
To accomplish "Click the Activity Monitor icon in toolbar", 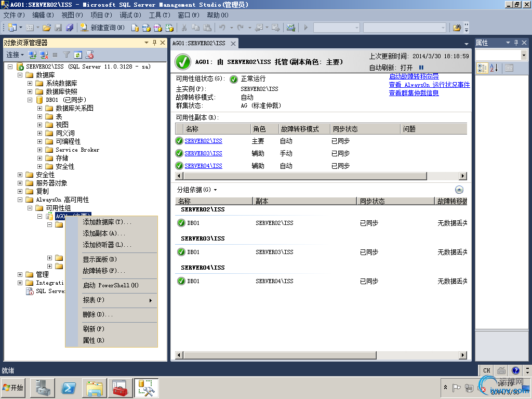I will coord(291,28).
